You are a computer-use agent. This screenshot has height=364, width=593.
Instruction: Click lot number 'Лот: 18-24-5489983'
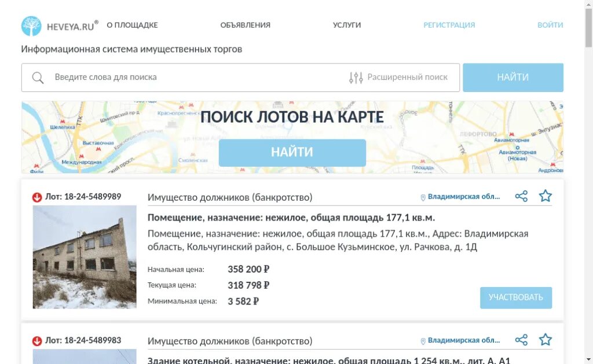[x=83, y=340]
